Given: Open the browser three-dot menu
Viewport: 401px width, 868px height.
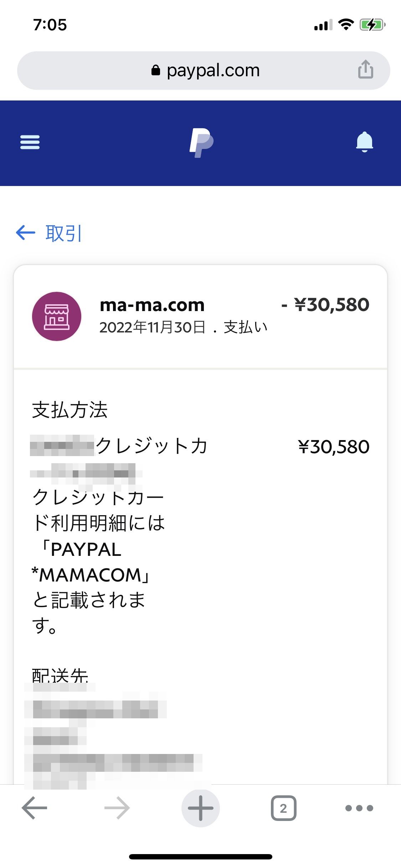Looking at the screenshot, I should click(x=359, y=808).
